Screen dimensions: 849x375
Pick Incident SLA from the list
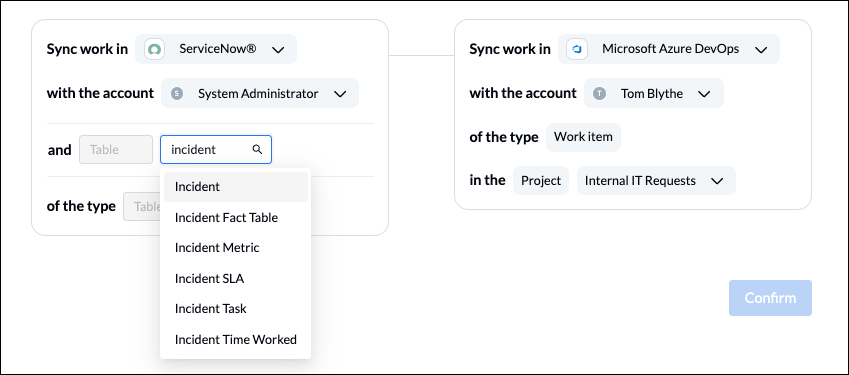point(236,279)
